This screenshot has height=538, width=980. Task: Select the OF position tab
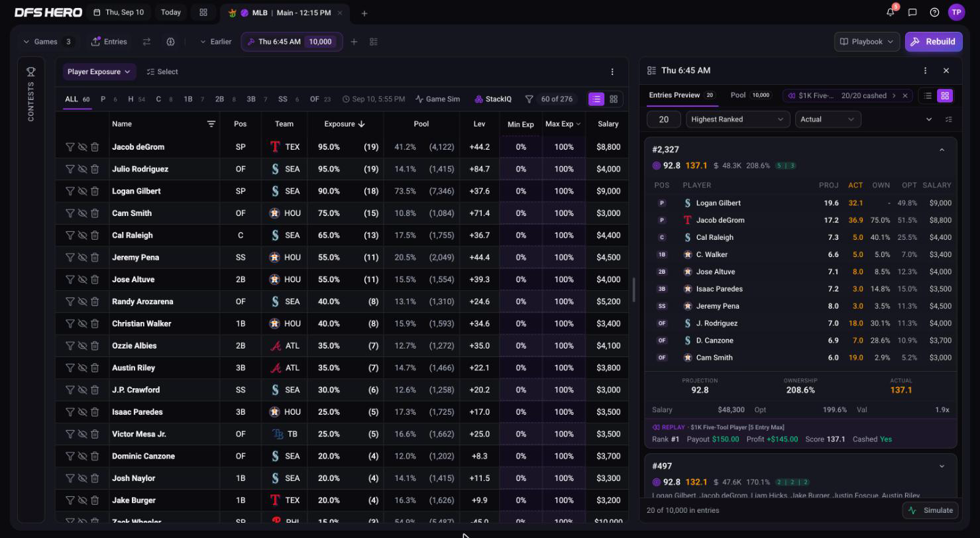point(320,99)
